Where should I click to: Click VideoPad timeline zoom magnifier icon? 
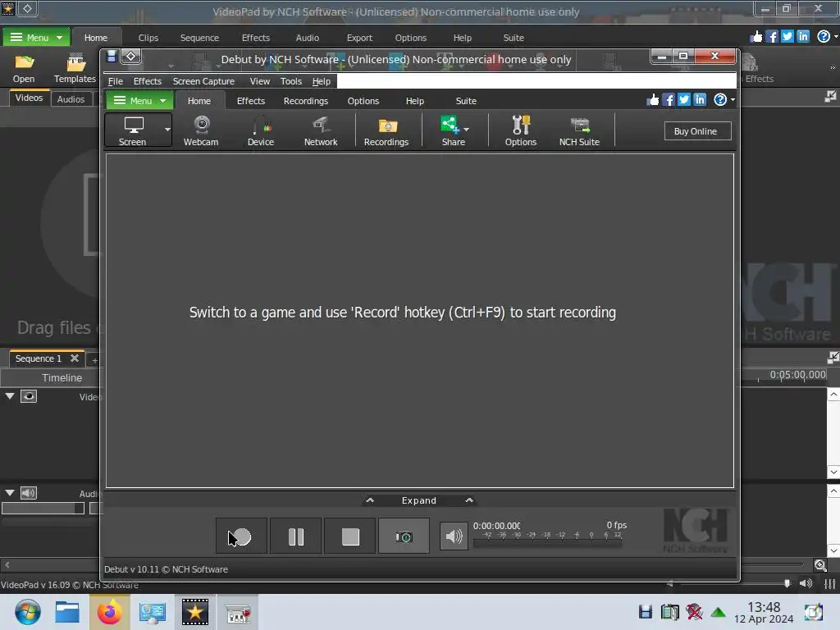(x=820, y=564)
